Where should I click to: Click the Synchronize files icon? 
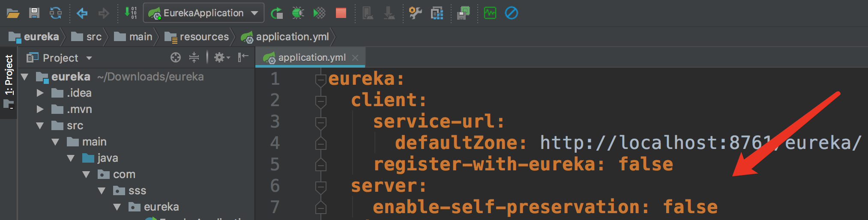[56, 13]
